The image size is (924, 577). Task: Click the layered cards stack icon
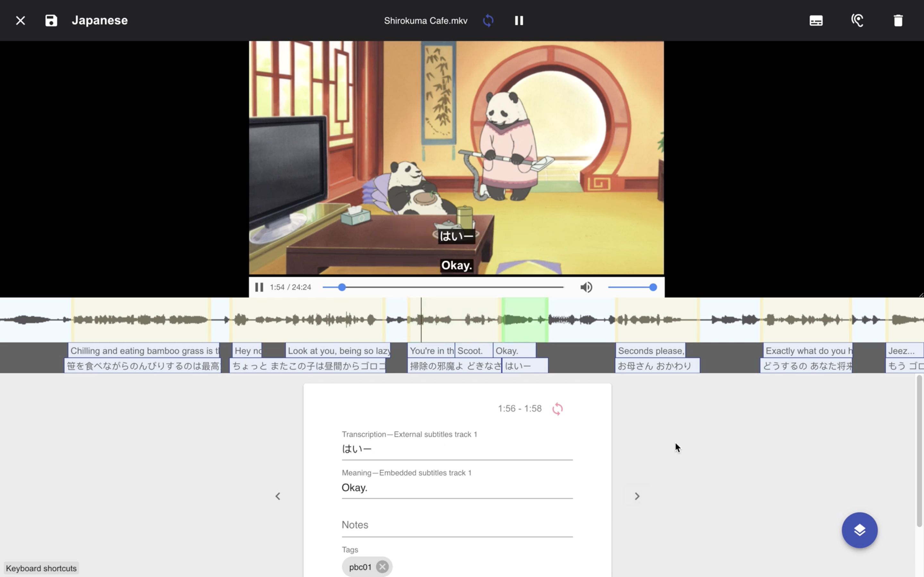coord(860,530)
